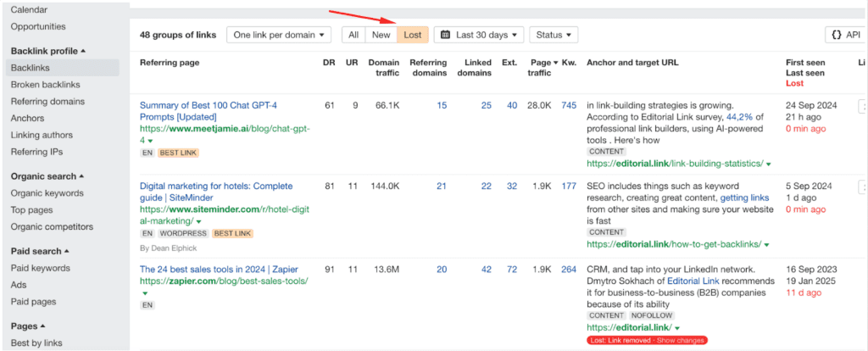The image size is (868, 351).
Task: Open the Last 30 days date dropdown
Action: point(479,35)
